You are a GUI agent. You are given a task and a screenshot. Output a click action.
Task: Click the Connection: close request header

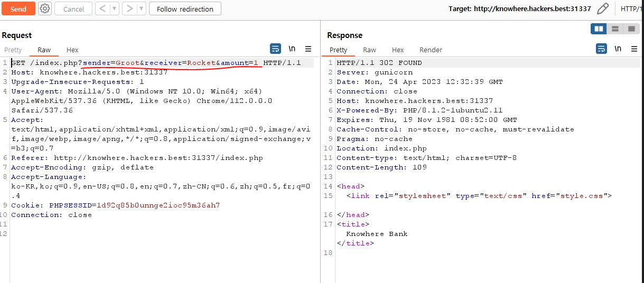pos(51,215)
